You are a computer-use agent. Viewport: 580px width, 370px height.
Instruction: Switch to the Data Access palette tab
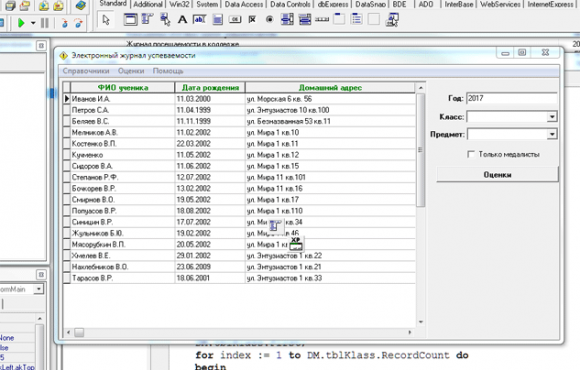point(244,4)
